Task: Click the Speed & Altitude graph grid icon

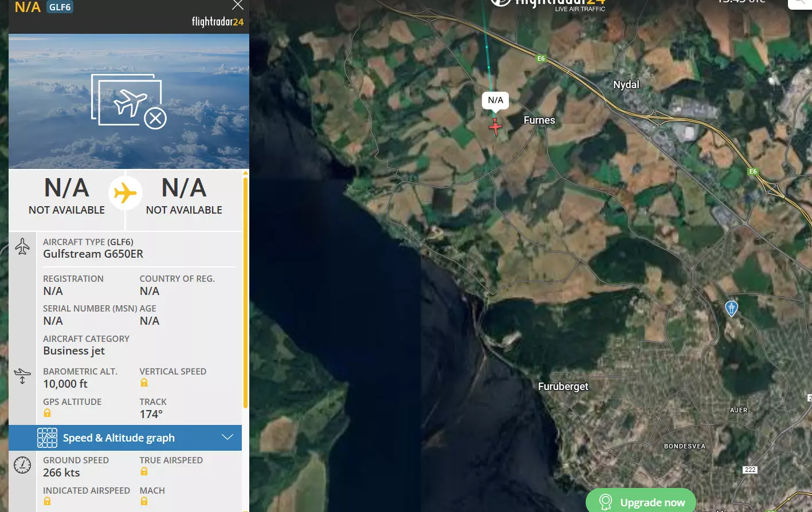Action: (47, 438)
